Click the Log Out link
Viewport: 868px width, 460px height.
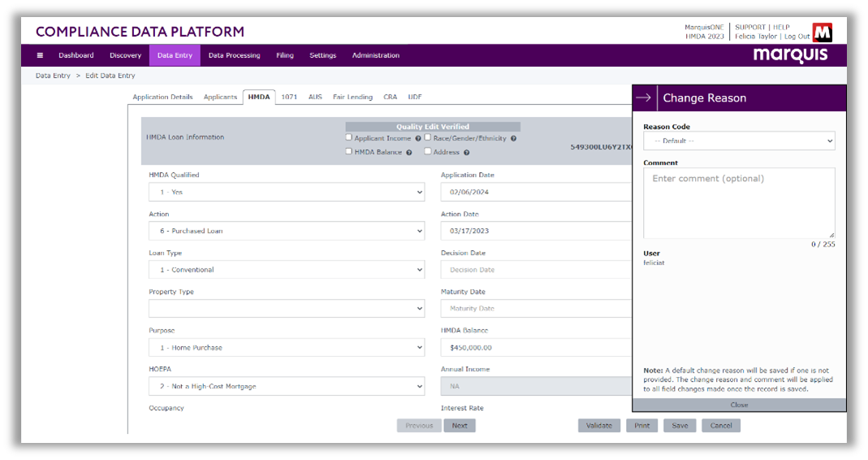(x=797, y=37)
